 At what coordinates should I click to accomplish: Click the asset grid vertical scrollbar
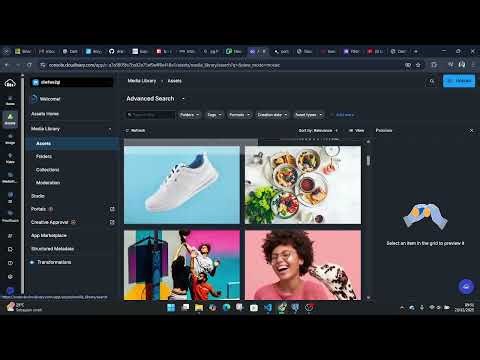click(x=368, y=160)
